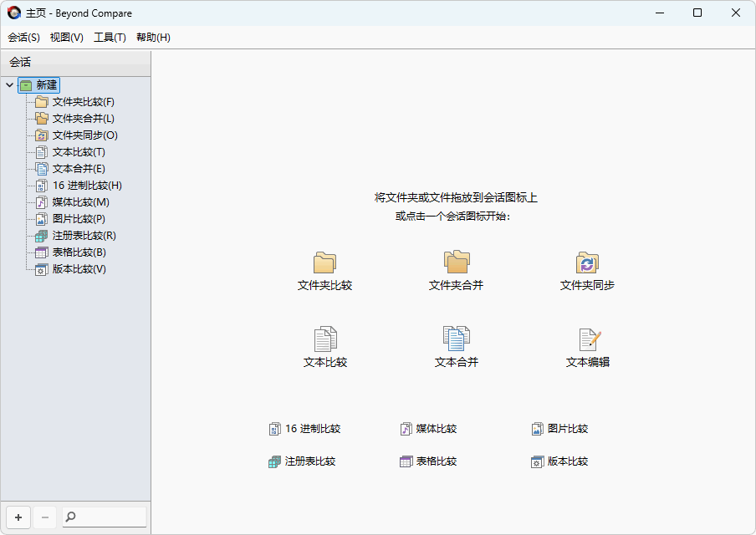Click 注册表比较 text label in main area
This screenshot has width=756, height=535.
[x=310, y=461]
